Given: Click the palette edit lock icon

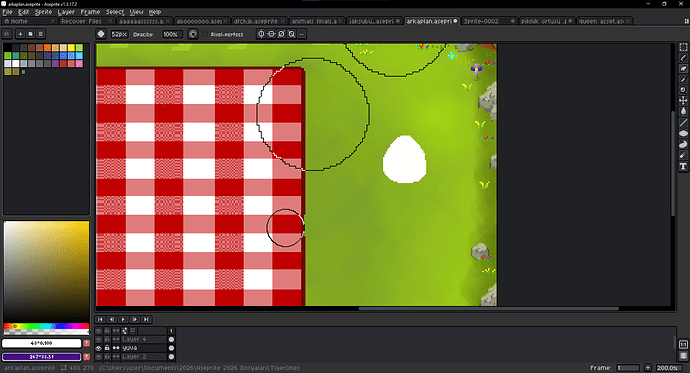Looking at the screenshot, I should tap(7, 34).
